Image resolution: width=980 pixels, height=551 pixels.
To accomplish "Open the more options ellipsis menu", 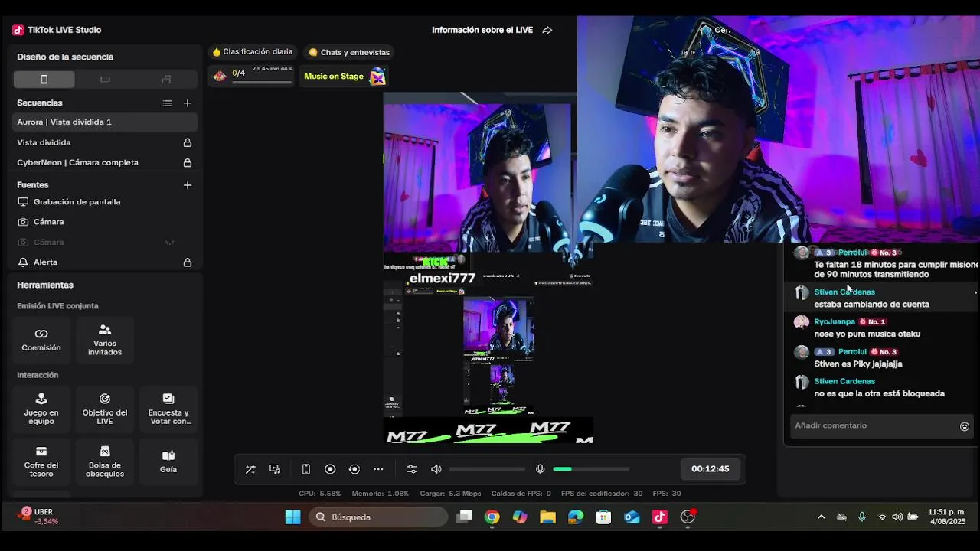I will (x=378, y=469).
